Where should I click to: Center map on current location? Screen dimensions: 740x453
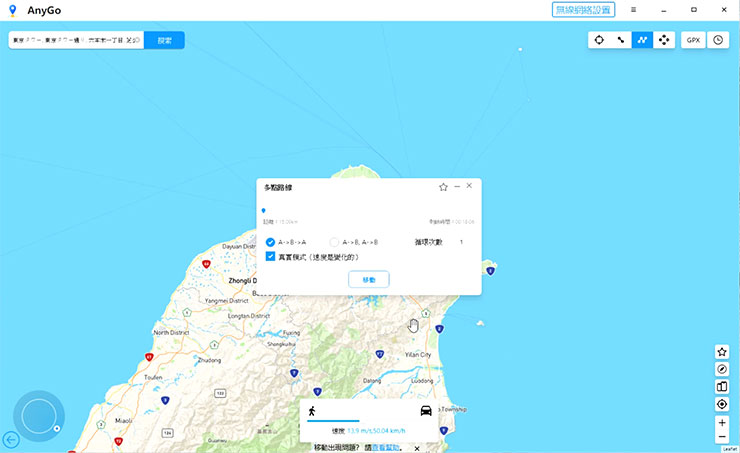pyautogui.click(x=722, y=404)
